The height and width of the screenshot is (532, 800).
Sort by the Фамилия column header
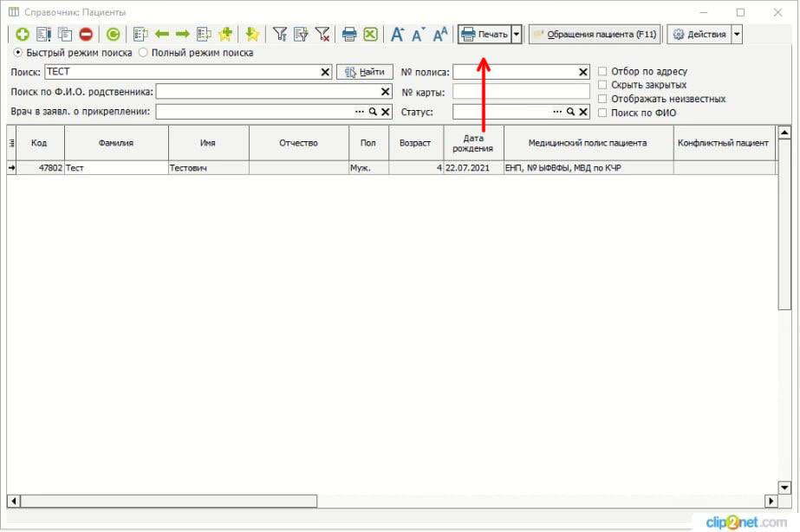coord(116,143)
